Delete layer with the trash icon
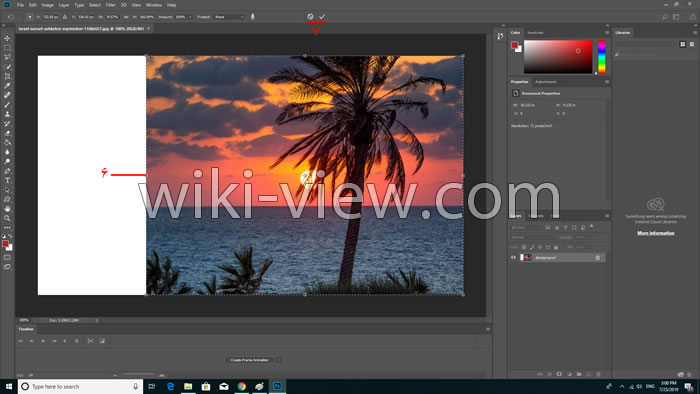The width and height of the screenshot is (700, 394). 599,374
